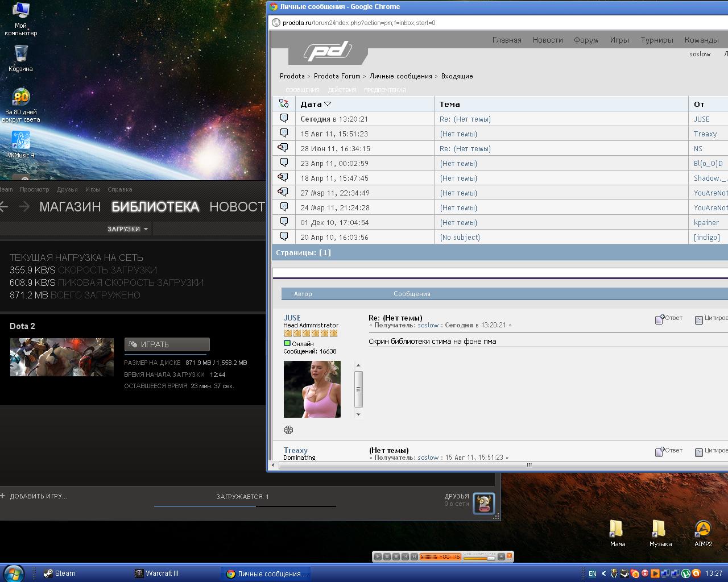Click Ответ on JUSE's message

coord(669,319)
